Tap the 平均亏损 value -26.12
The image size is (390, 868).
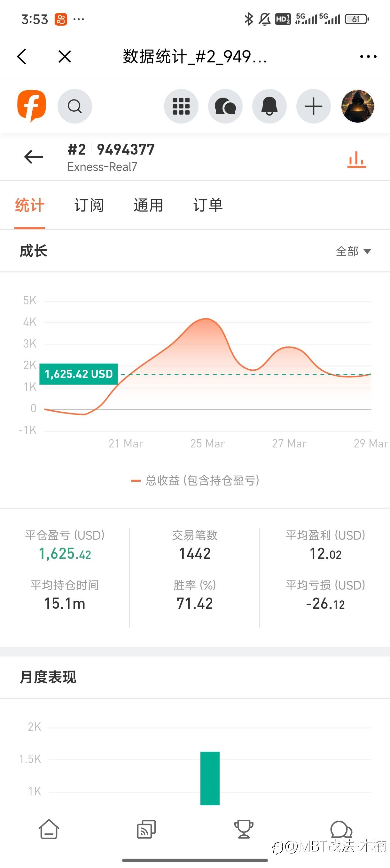325,604
